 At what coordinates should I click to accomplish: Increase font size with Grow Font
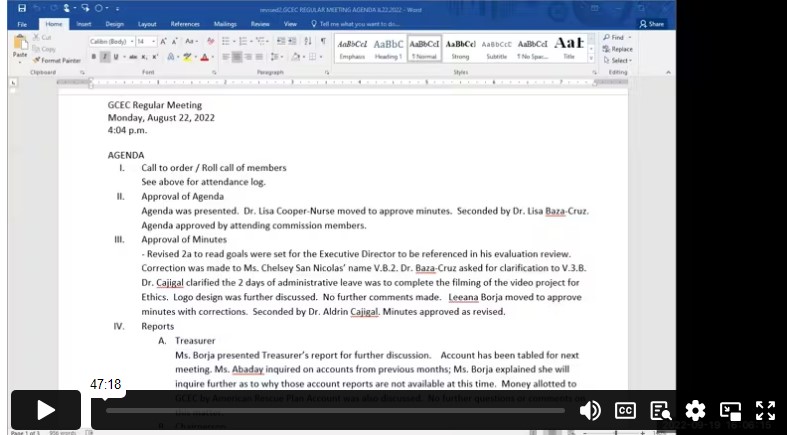(164, 42)
